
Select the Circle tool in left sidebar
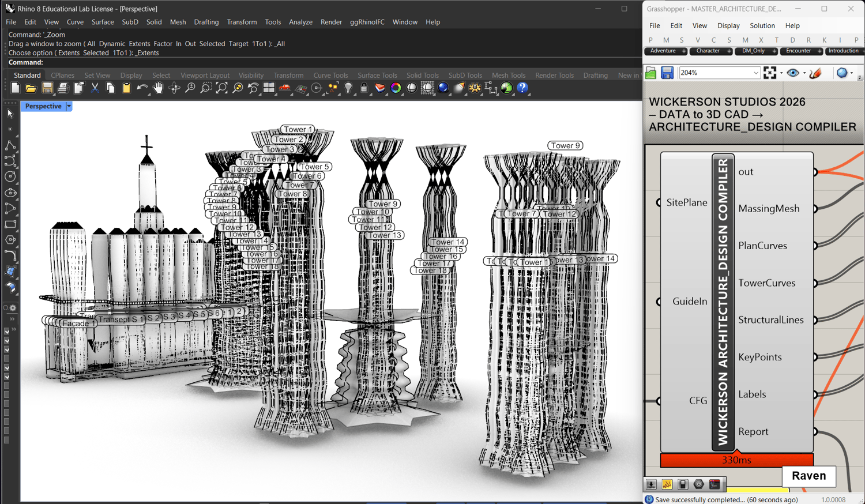pos(10,176)
